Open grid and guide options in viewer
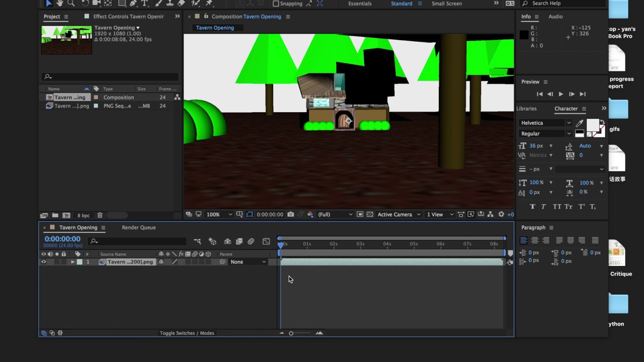 pyautogui.click(x=239, y=214)
